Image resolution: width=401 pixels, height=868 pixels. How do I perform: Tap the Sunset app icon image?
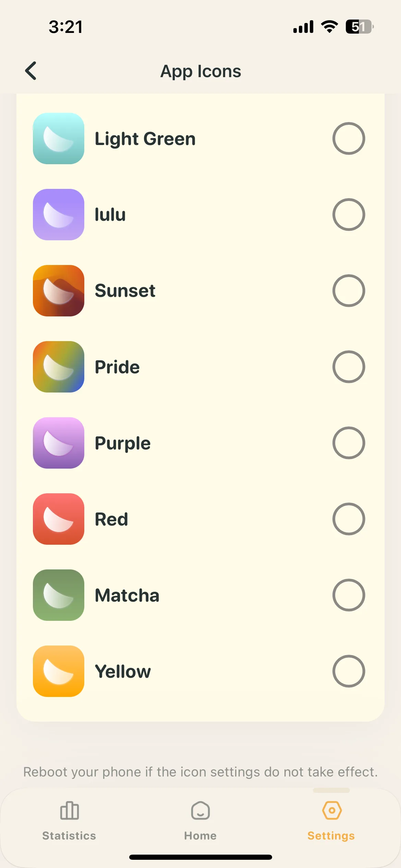point(59,291)
